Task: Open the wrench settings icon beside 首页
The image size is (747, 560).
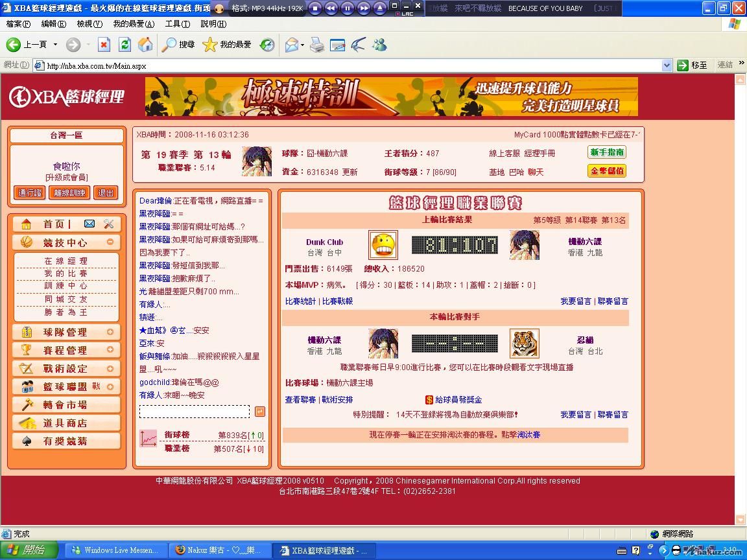Action: (x=108, y=224)
